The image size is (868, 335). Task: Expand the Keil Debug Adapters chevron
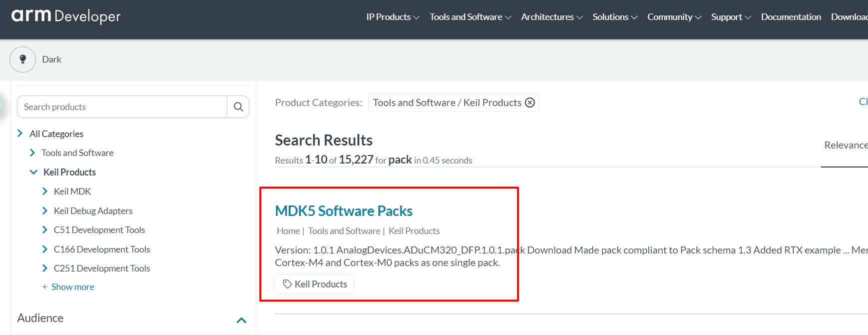click(x=45, y=210)
